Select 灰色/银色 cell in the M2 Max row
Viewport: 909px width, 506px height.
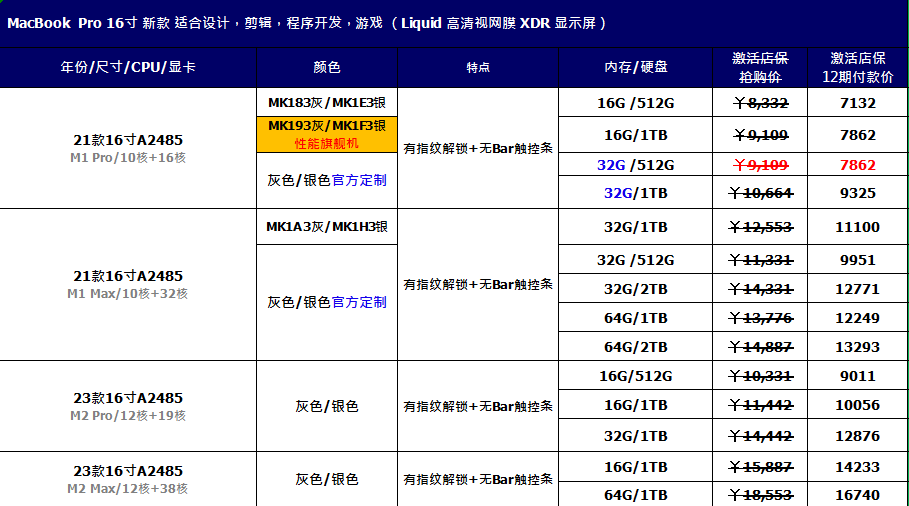[x=327, y=479]
